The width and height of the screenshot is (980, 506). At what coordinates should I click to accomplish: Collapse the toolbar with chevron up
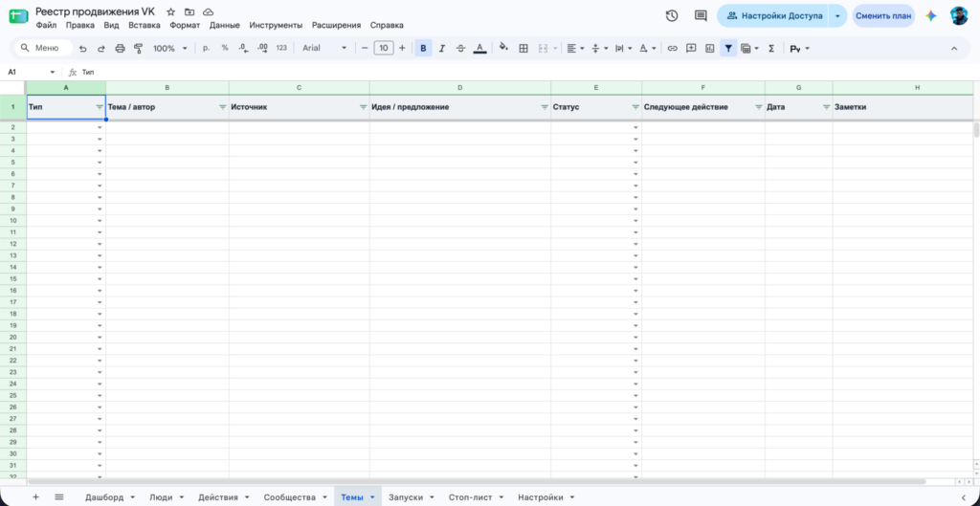pyautogui.click(x=954, y=48)
